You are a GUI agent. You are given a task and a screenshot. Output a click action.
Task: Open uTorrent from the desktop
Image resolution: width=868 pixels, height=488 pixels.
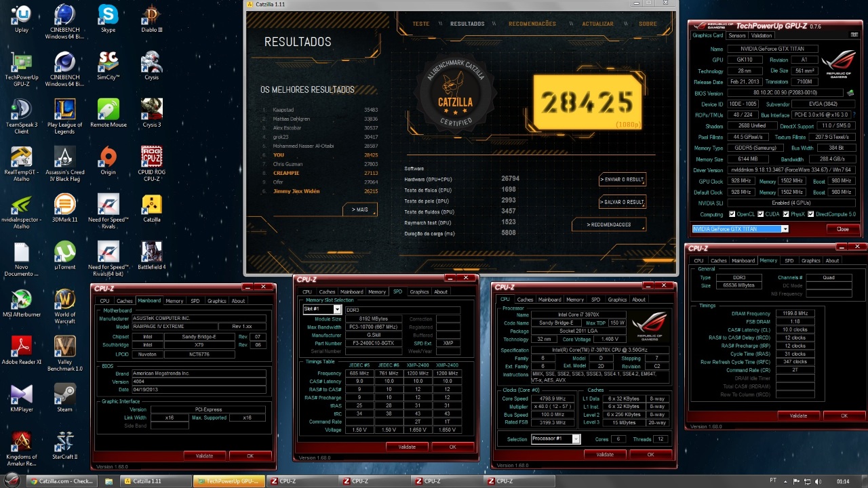point(65,256)
